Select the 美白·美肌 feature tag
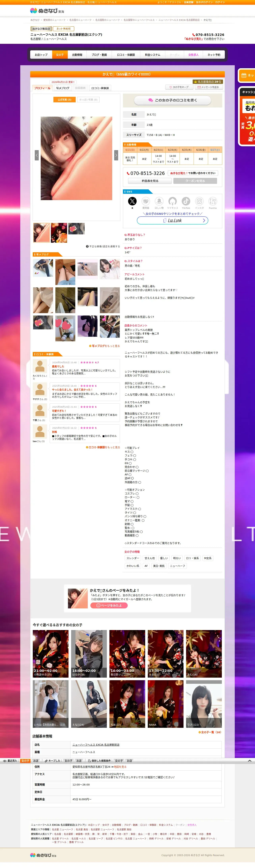 tap(159, 566)
